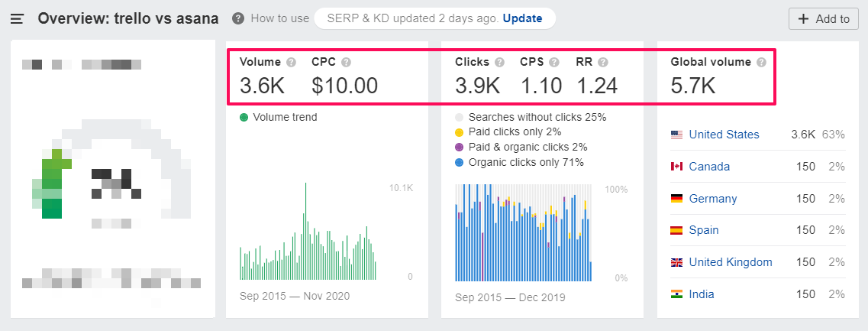Click the help icon next to RR

(603, 62)
